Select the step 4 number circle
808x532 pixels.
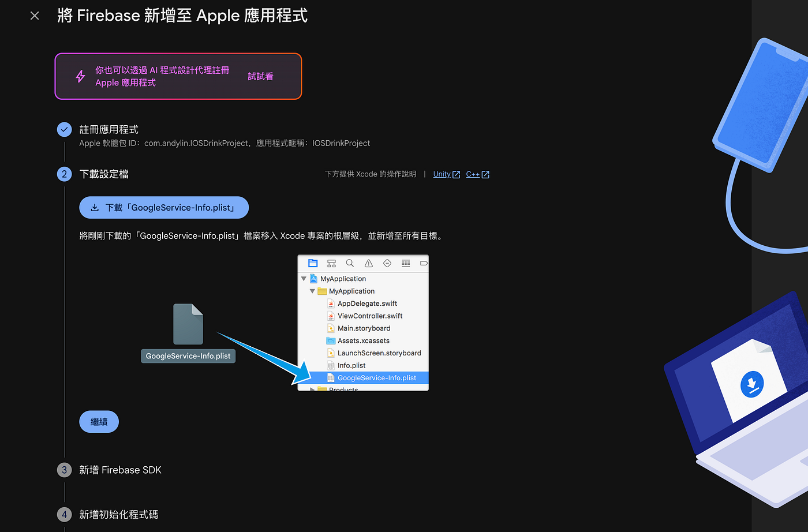[65, 514]
